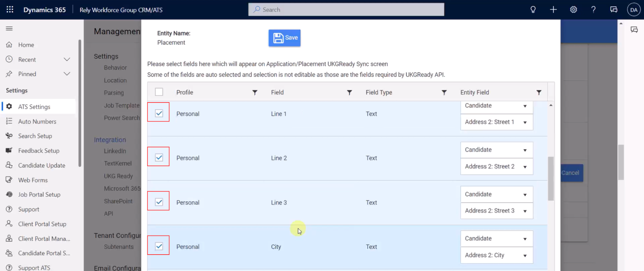The width and height of the screenshot is (644, 271).
Task: Open the Location settings link
Action: [115, 80]
